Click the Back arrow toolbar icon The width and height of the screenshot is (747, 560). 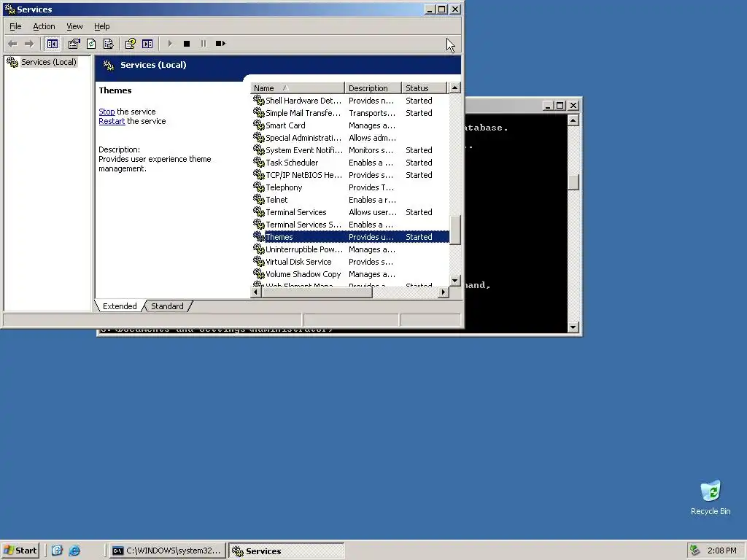13,44
